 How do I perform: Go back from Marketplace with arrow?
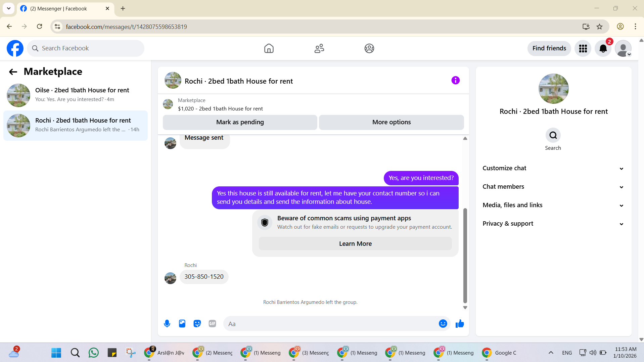13,72
